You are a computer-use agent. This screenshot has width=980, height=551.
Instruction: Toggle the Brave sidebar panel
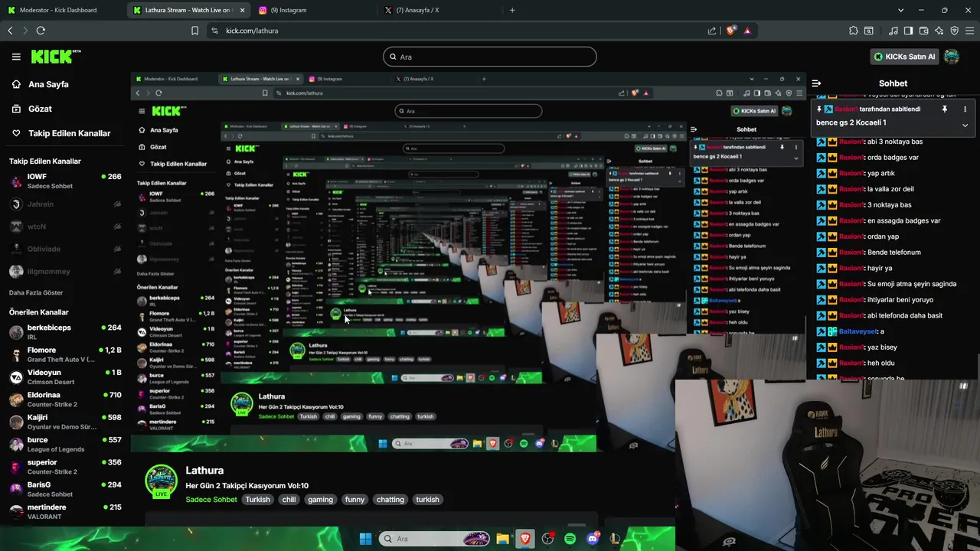coord(908,31)
